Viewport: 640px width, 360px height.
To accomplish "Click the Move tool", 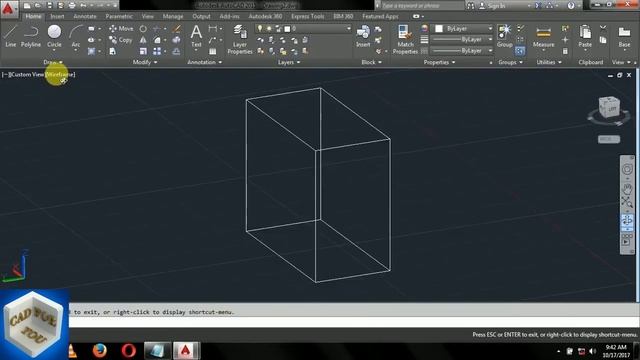I will [x=121, y=29].
